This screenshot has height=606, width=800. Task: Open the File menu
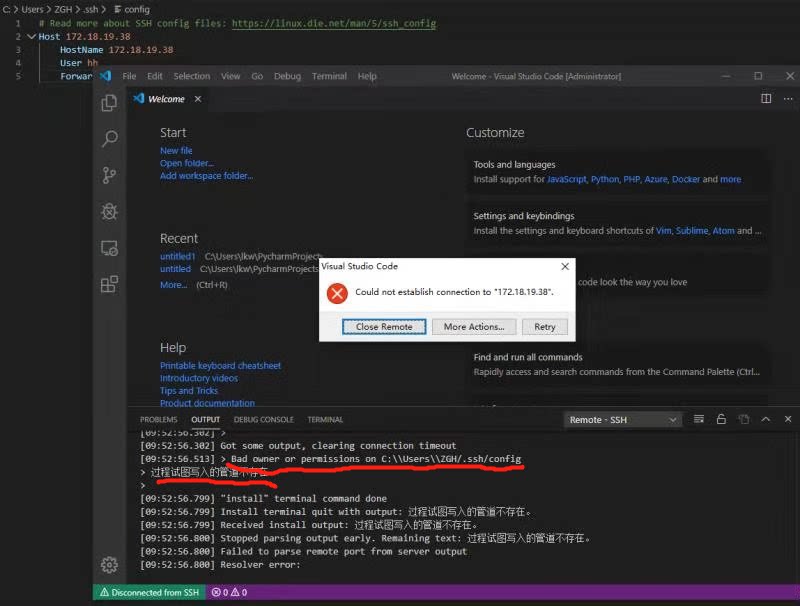129,76
